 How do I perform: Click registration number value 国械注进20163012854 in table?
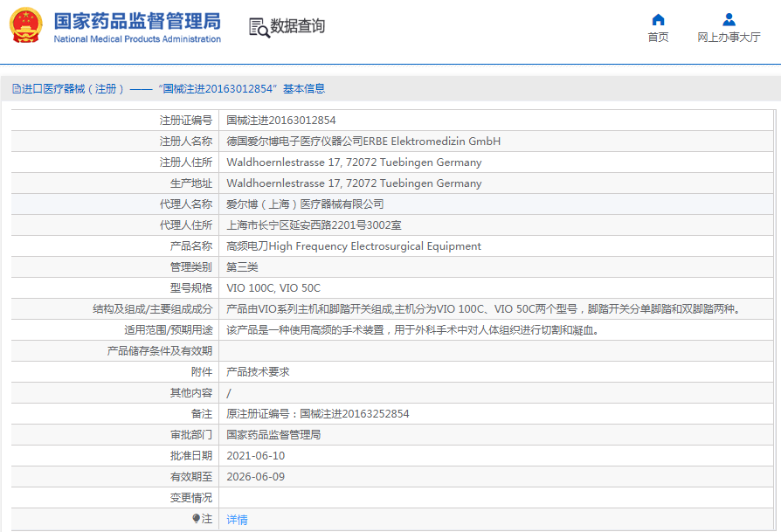280,121
